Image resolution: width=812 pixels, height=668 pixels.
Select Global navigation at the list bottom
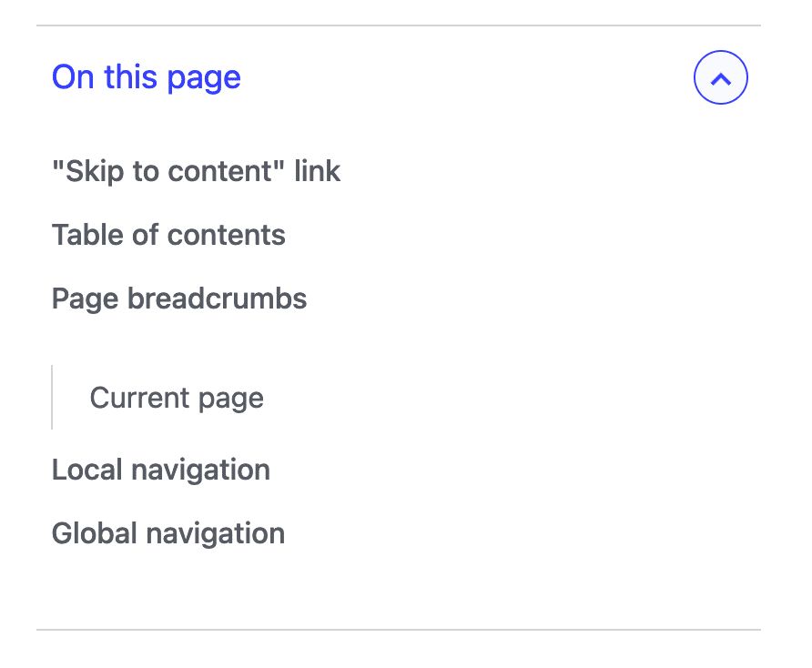tap(167, 533)
